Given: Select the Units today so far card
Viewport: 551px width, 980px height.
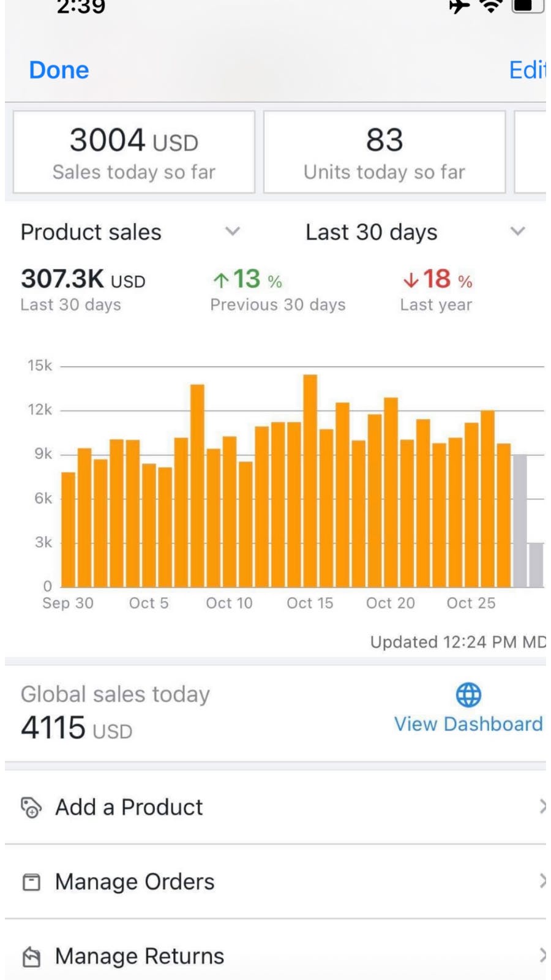Looking at the screenshot, I should (x=384, y=152).
